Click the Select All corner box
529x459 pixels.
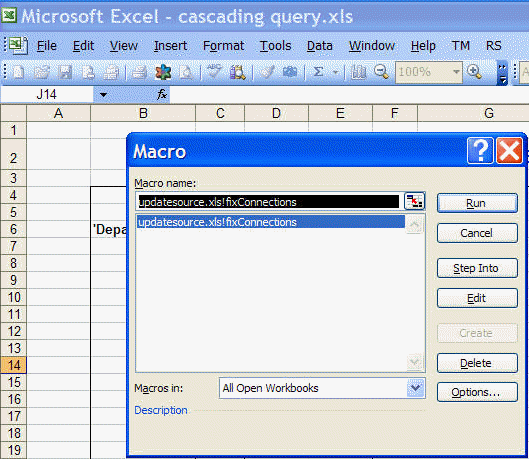13,113
